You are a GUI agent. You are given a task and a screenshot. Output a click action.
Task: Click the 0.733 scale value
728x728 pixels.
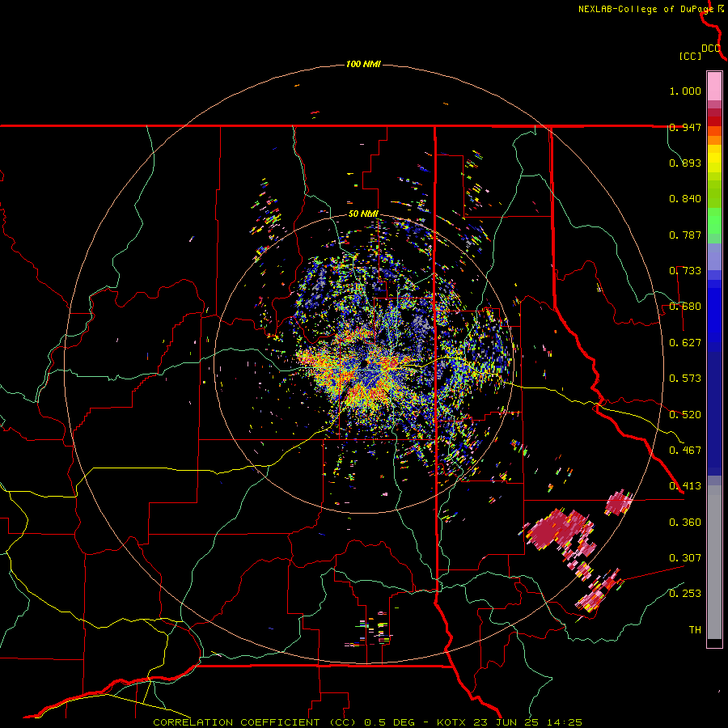click(x=685, y=271)
